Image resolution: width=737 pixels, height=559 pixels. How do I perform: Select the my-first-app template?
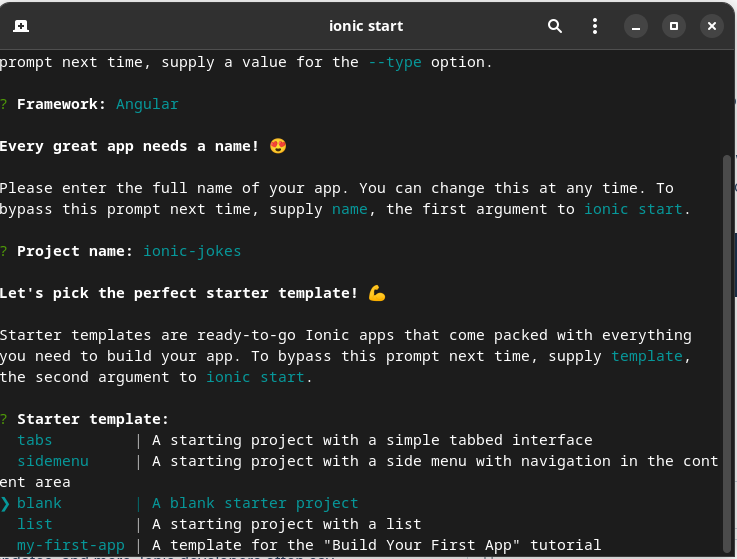click(x=71, y=545)
